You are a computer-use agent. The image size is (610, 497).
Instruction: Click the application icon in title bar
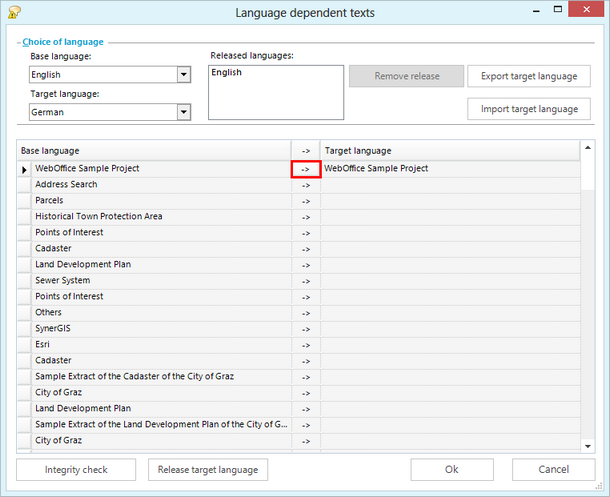point(14,12)
